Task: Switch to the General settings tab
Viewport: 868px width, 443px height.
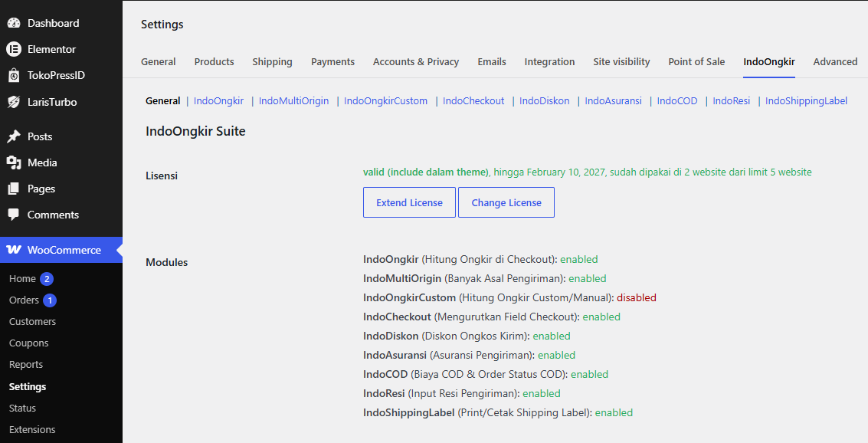Action: coord(159,61)
